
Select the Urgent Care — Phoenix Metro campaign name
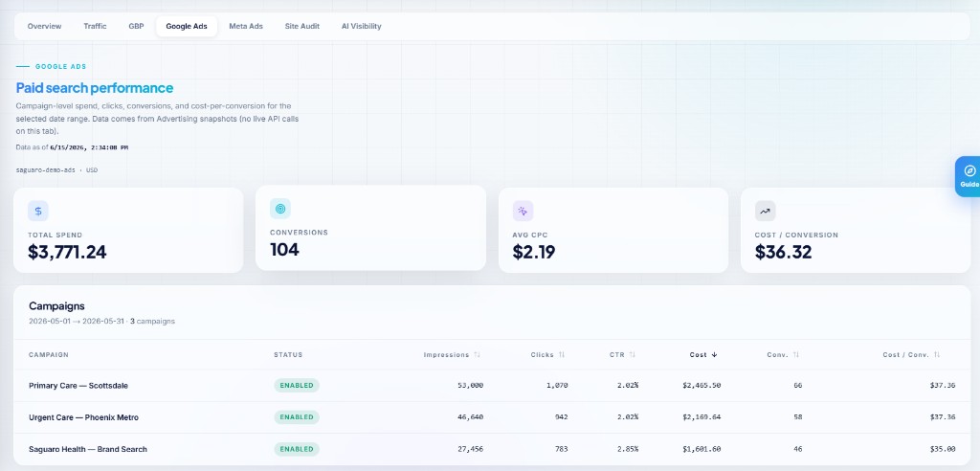click(x=84, y=417)
